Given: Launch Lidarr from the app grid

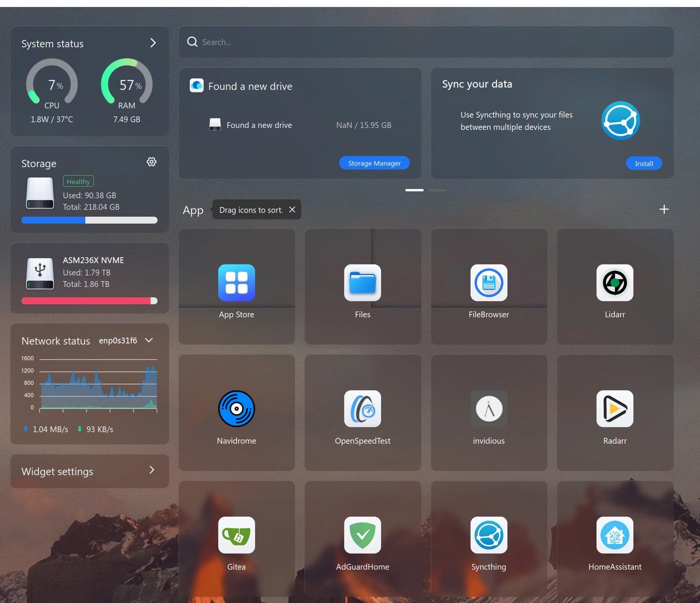Looking at the screenshot, I should click(614, 283).
